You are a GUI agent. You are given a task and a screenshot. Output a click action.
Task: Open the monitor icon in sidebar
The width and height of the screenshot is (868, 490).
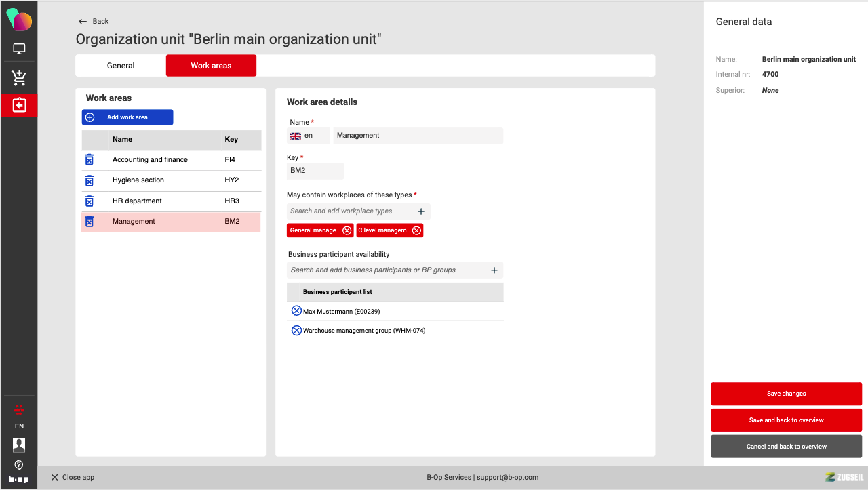pyautogui.click(x=19, y=49)
